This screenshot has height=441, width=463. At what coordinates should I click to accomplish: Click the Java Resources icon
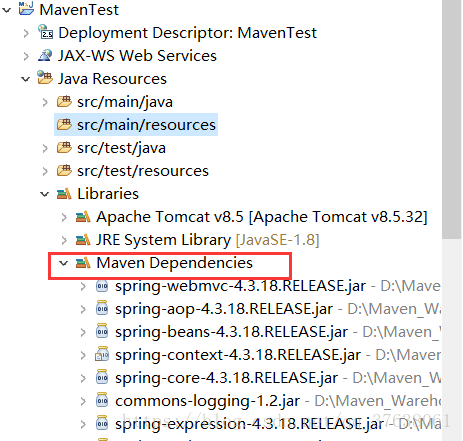[x=45, y=77]
